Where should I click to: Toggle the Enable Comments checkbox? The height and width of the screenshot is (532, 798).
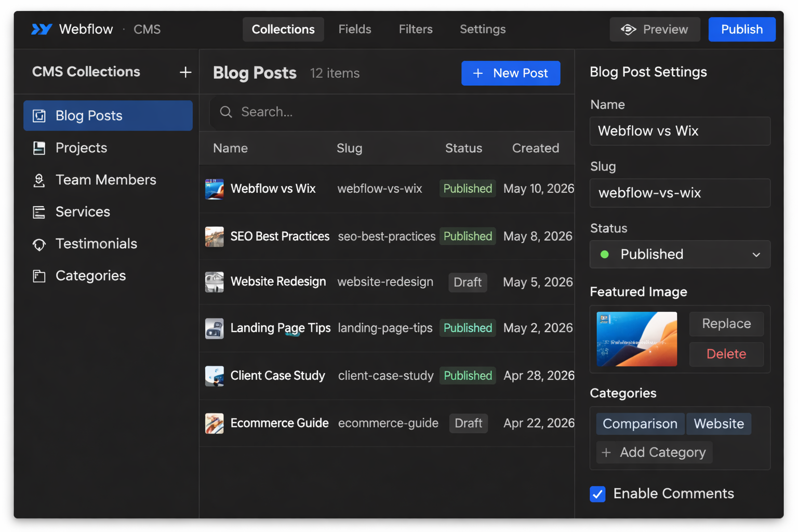coord(597,494)
